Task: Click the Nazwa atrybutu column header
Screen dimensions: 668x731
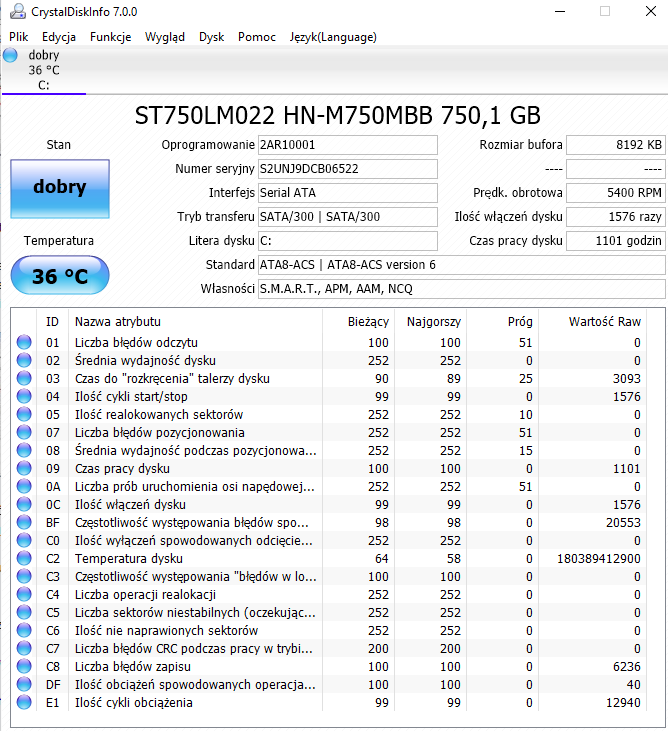Action: (195, 322)
